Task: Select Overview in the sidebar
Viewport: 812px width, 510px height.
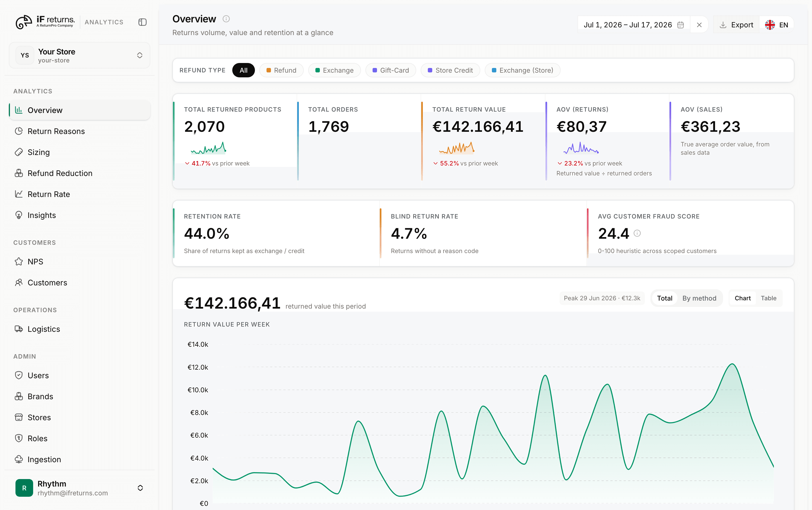Action: tap(80, 110)
